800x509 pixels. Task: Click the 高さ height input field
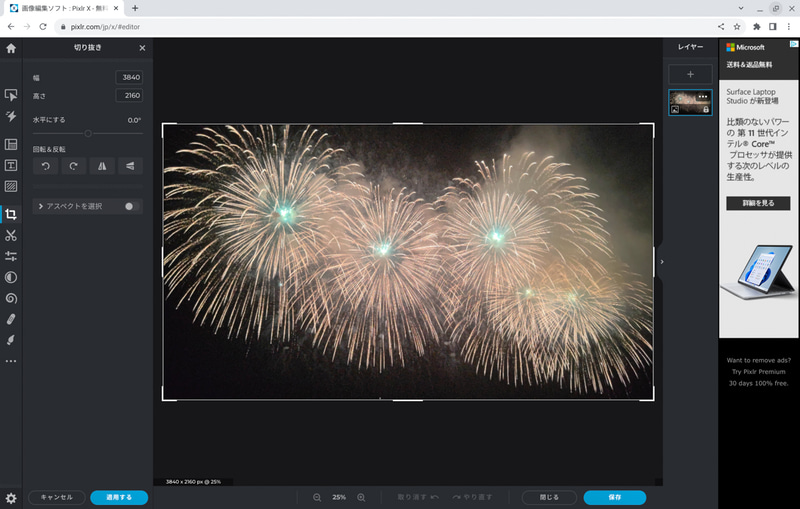click(129, 95)
